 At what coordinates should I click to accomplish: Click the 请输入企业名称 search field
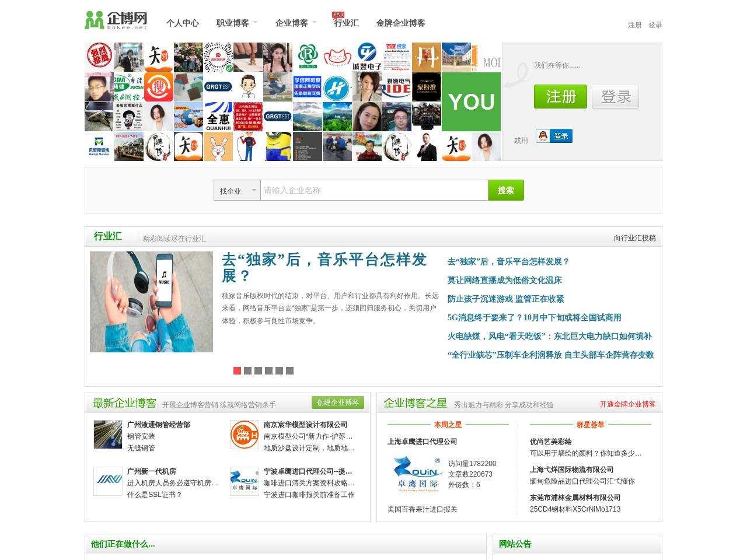tap(373, 190)
